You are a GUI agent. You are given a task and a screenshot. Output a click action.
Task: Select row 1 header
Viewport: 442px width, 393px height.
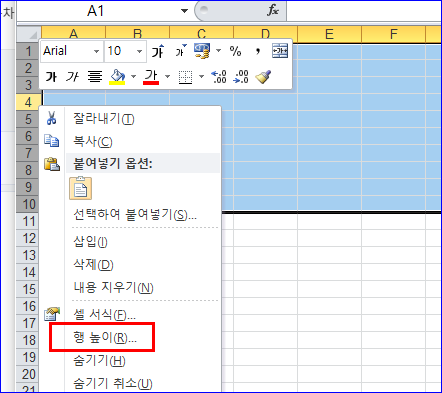(28, 51)
